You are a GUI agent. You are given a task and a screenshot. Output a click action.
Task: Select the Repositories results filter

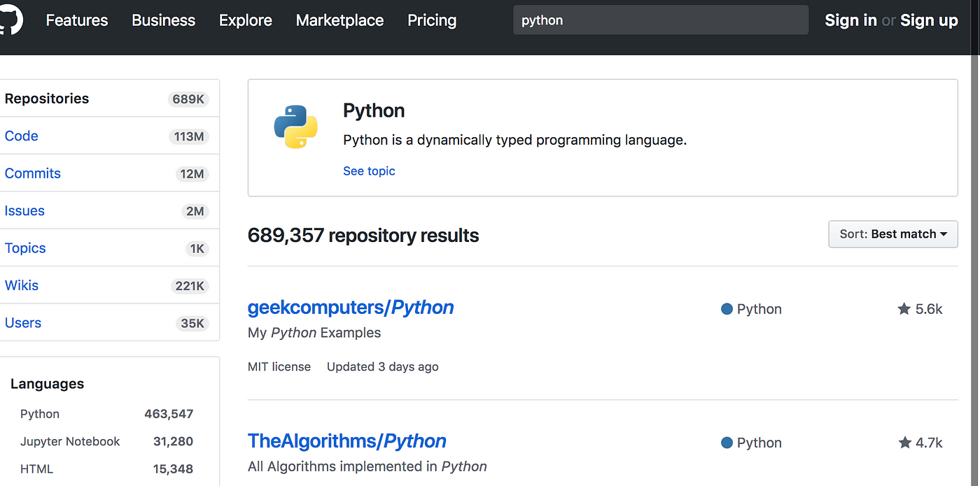pyautogui.click(x=108, y=99)
